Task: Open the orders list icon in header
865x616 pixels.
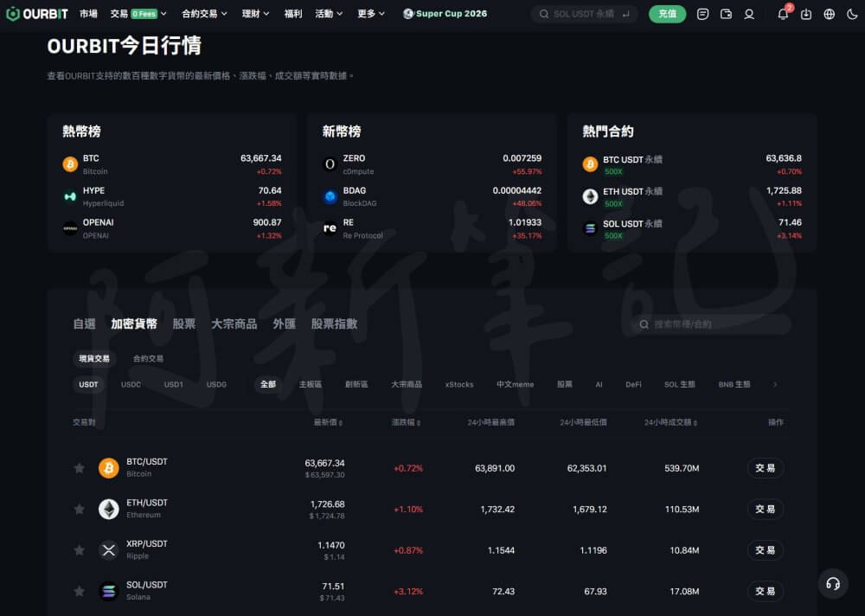Action: [x=702, y=14]
